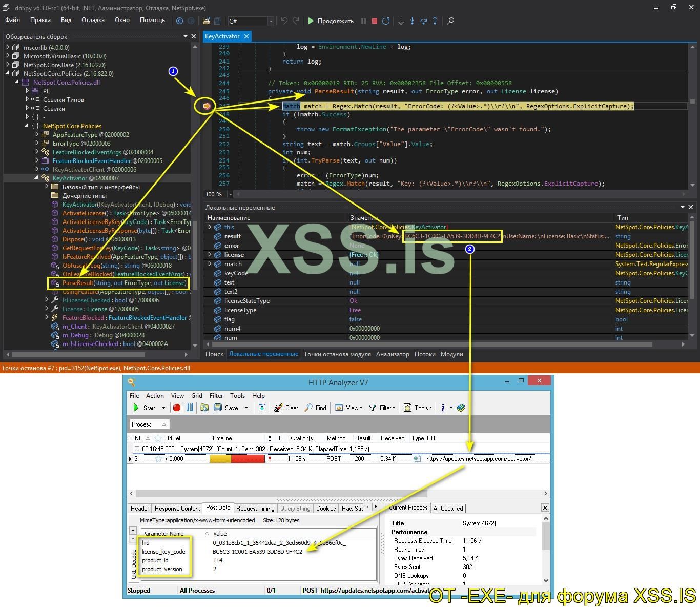The height and width of the screenshot is (609, 700).
Task: Expand NetSpot.Core.Base assembly node
Action: [8, 65]
